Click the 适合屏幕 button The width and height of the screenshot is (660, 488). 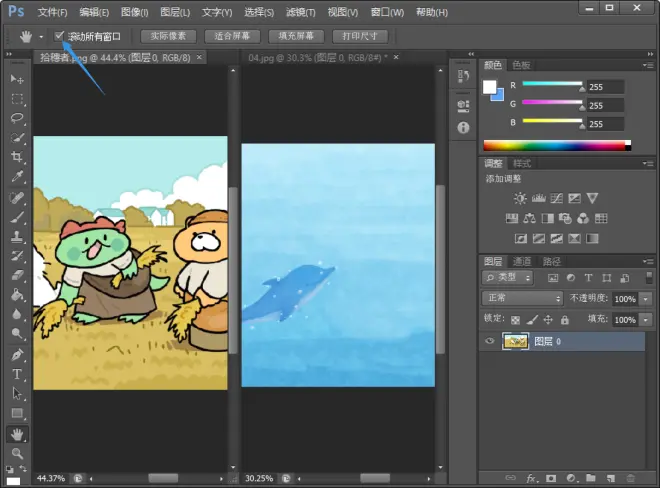point(232,36)
